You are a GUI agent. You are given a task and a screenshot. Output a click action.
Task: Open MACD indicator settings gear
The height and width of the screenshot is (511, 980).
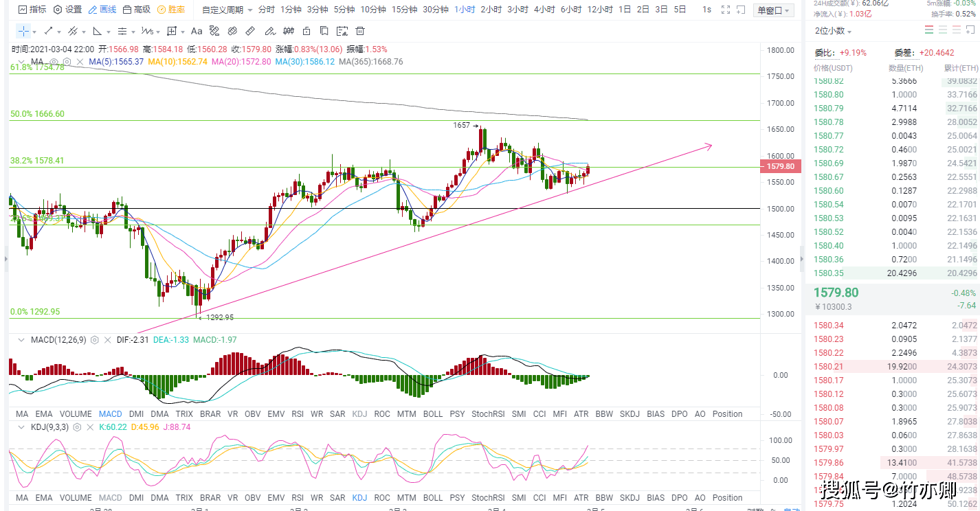95,340
